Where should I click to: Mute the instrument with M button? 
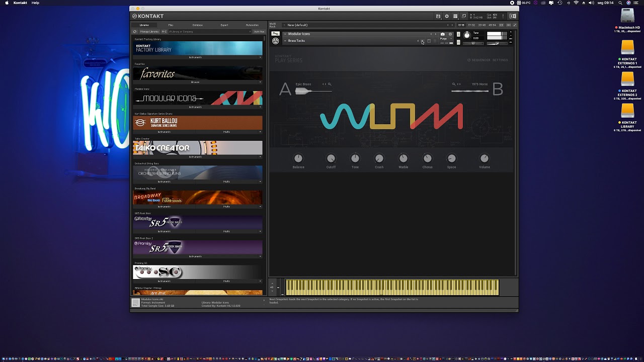[x=458, y=42]
